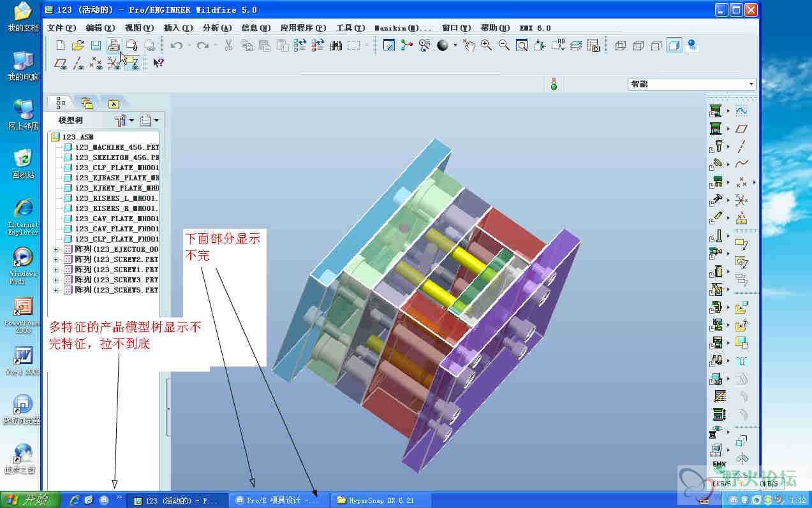Viewport: 812px width, 508px height.
Task: Select the Datum Plane tool in right toolbar
Action: (741, 128)
